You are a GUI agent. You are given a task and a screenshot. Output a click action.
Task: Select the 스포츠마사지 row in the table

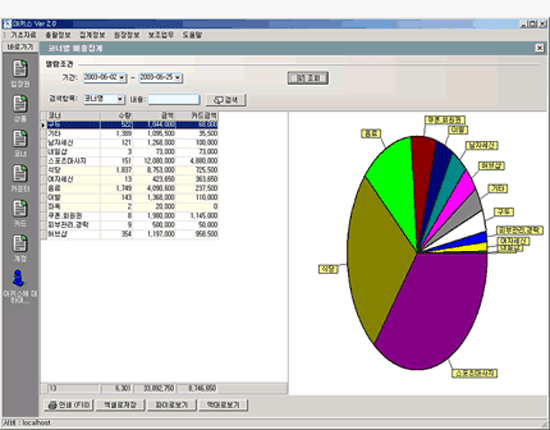coord(132,161)
